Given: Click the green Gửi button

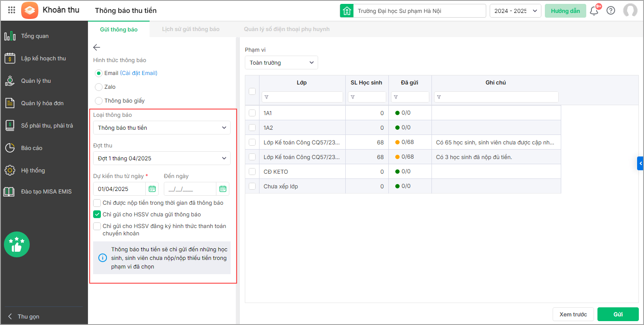Looking at the screenshot, I should point(618,314).
